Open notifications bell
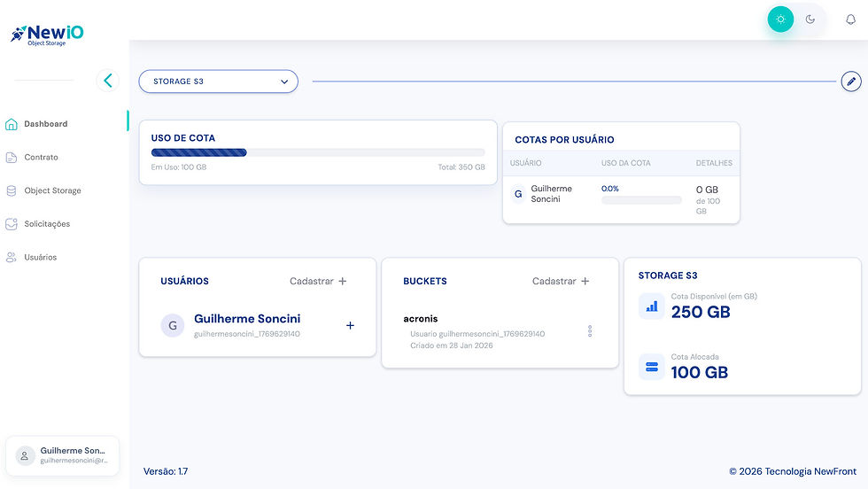The image size is (868, 489). (x=851, y=20)
